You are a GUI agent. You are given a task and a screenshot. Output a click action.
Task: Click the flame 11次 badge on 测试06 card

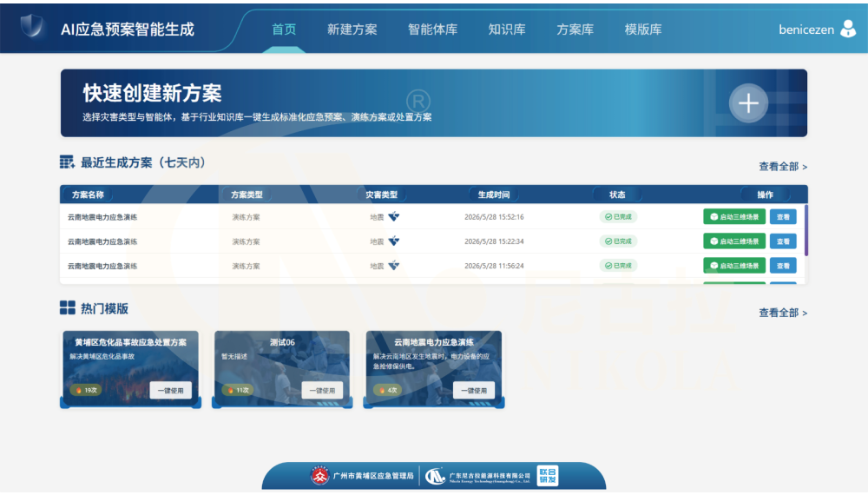[238, 390]
